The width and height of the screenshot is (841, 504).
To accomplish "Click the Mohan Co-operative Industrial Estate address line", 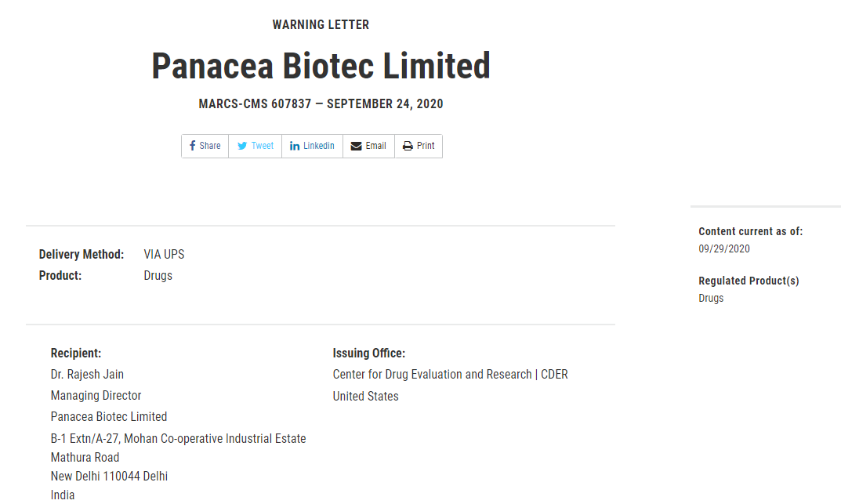I will coord(178,439).
